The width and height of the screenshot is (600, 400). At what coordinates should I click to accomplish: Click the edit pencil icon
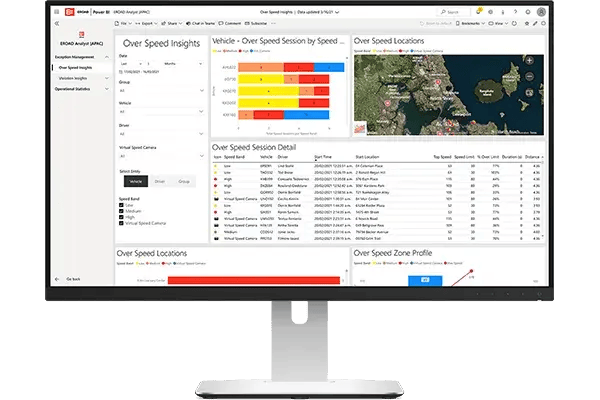coord(535,23)
